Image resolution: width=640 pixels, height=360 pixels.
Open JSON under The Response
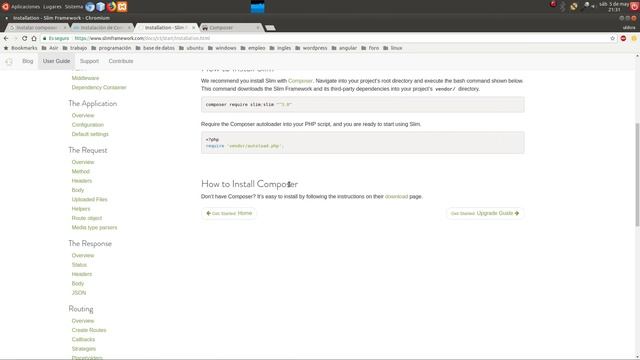point(79,293)
